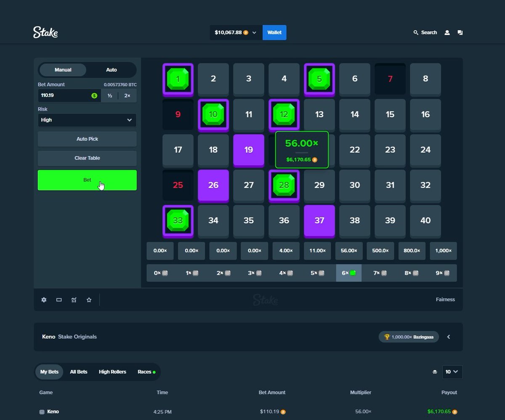The width and height of the screenshot is (505, 420).
Task: Select number tile 40
Action: click(425, 221)
